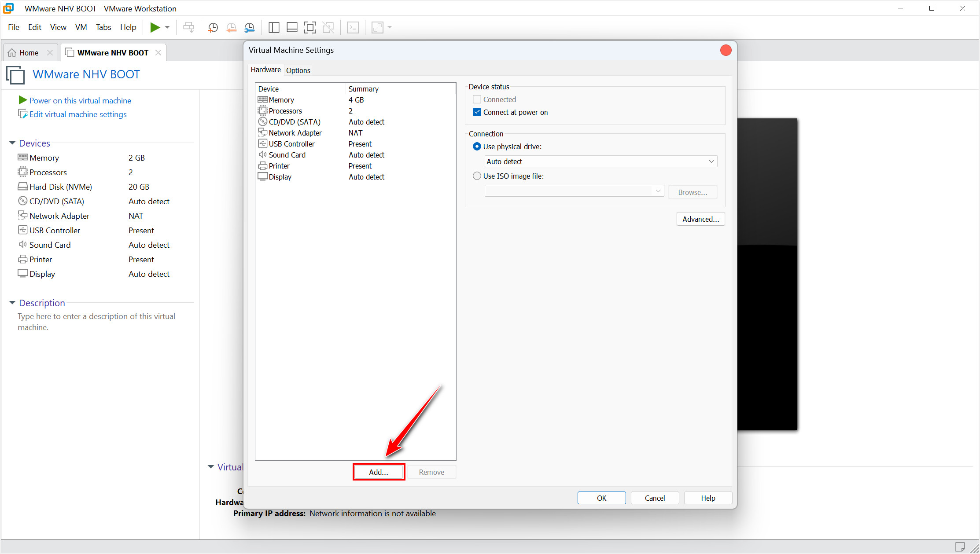Image resolution: width=980 pixels, height=554 pixels.
Task: Click the show library sidebar icon
Action: [273, 28]
